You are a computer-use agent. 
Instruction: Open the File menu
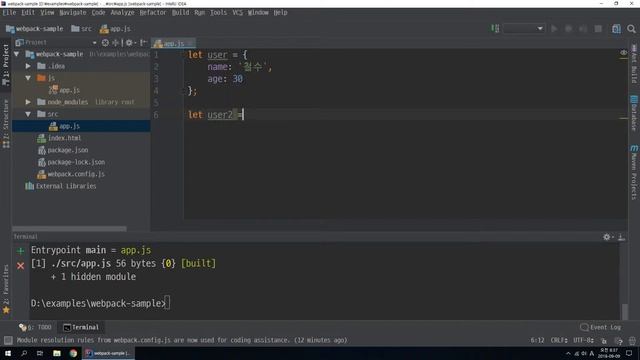9,13
